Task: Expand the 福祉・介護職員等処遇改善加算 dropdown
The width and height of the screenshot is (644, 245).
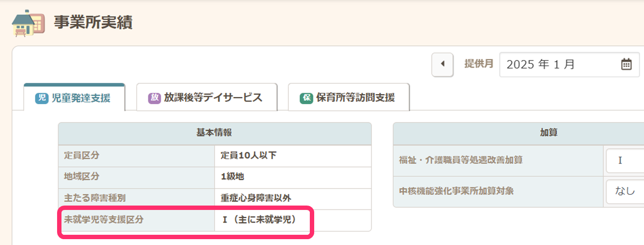Action: coord(624,160)
